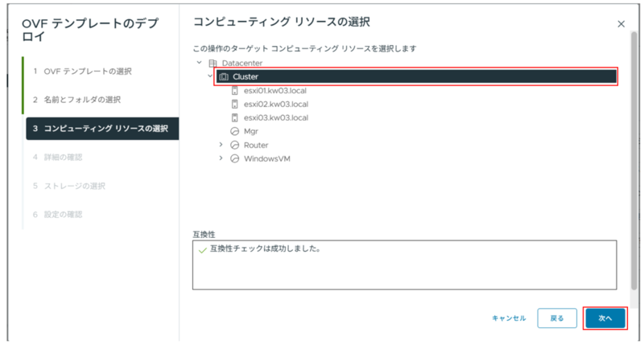Click resource pool icon beside WindowsVM

tap(234, 158)
